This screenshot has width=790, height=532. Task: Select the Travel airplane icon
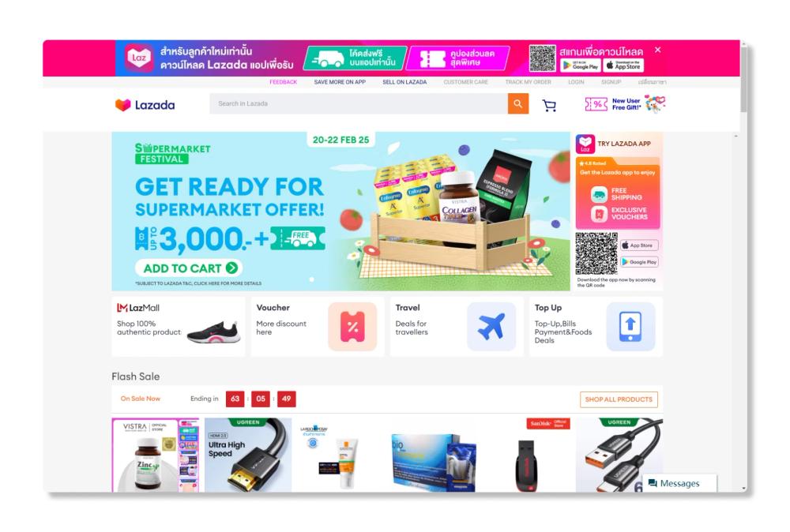click(x=491, y=327)
